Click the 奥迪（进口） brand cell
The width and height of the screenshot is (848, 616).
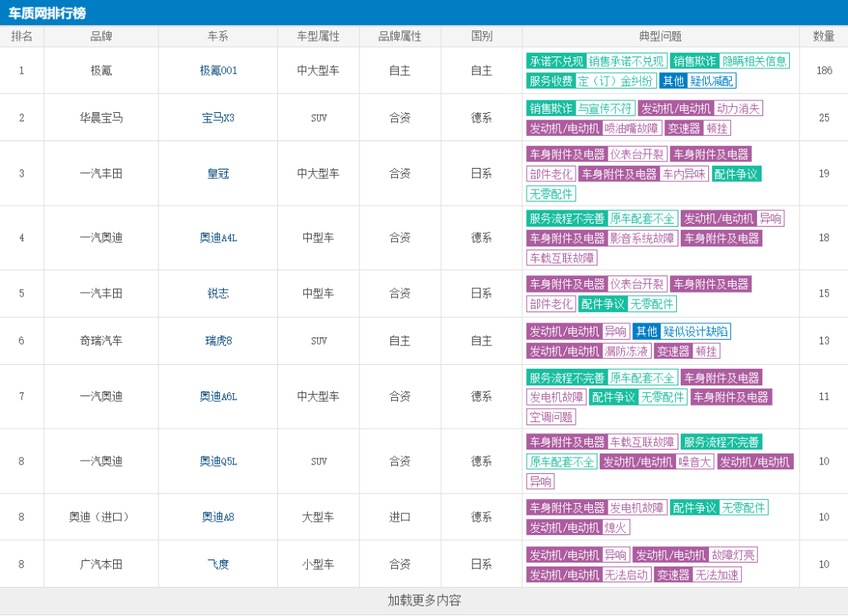101,517
